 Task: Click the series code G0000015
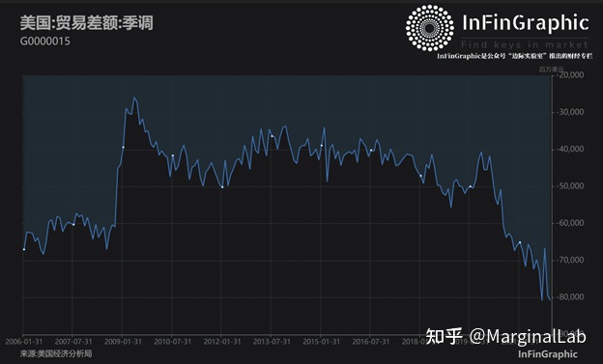click(45, 42)
